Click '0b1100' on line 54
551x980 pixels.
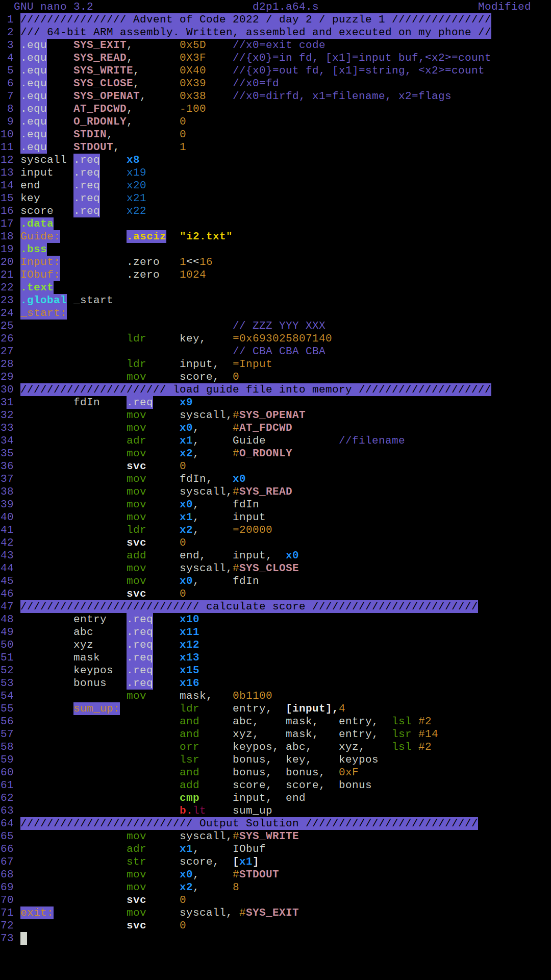pyautogui.click(x=253, y=696)
